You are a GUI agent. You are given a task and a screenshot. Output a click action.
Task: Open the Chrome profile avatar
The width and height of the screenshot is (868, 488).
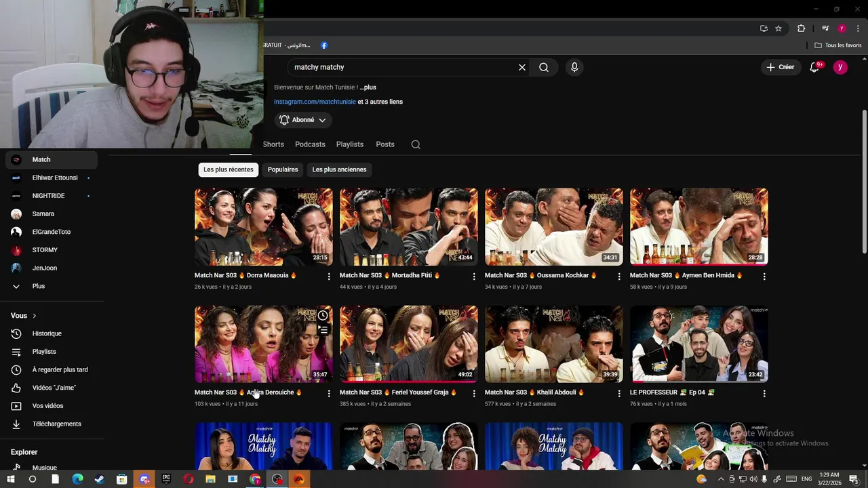tap(842, 28)
